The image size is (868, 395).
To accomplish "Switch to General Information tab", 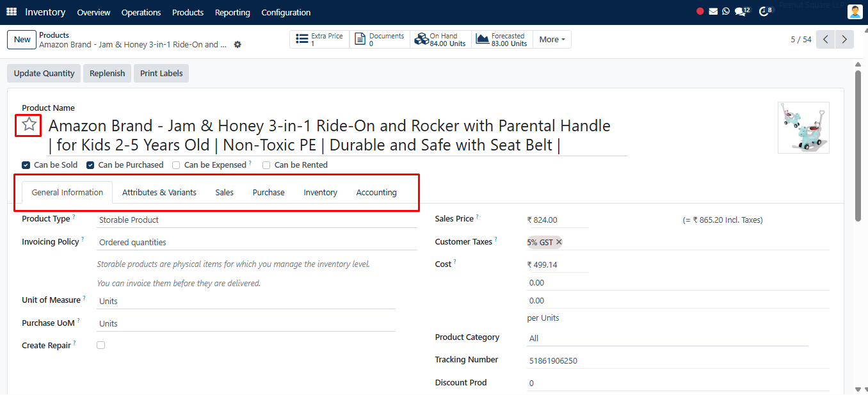I will tap(67, 192).
